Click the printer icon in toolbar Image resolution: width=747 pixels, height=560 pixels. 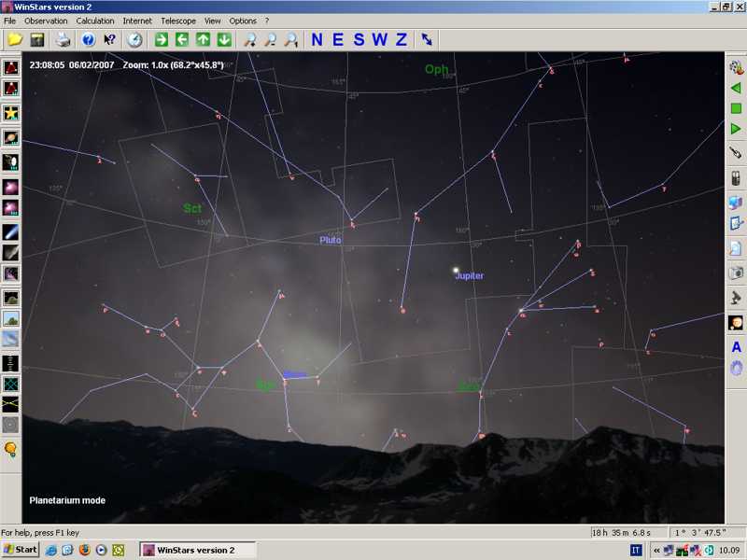[x=63, y=39]
